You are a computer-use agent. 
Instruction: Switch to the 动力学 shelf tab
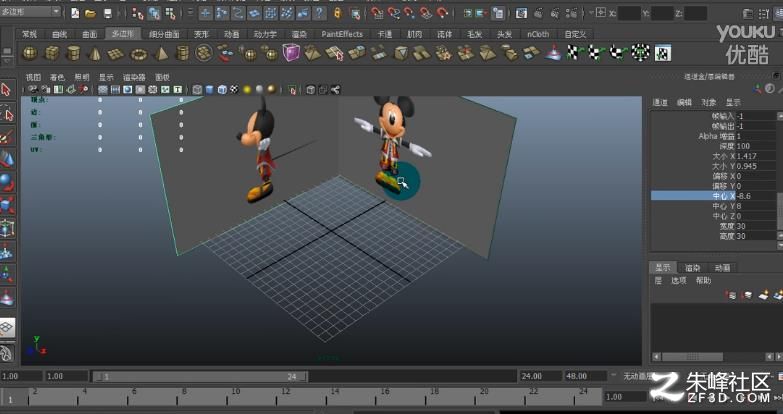pyautogui.click(x=265, y=34)
